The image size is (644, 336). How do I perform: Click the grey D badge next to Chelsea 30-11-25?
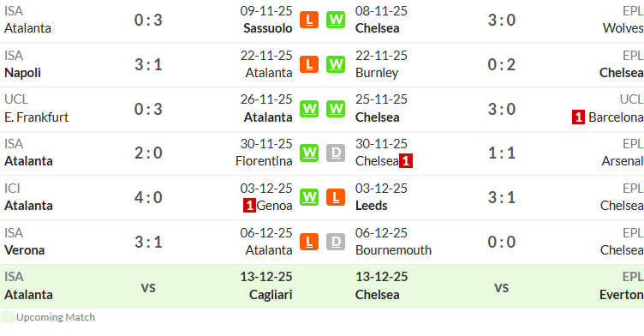[x=336, y=153]
